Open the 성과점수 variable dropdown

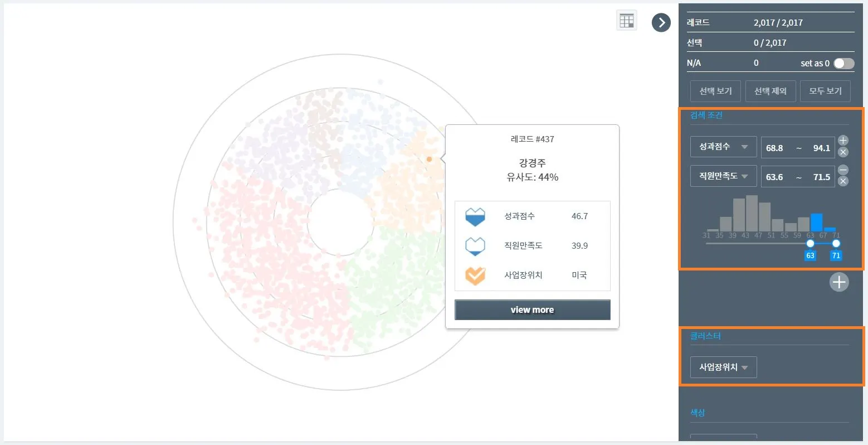(x=723, y=147)
